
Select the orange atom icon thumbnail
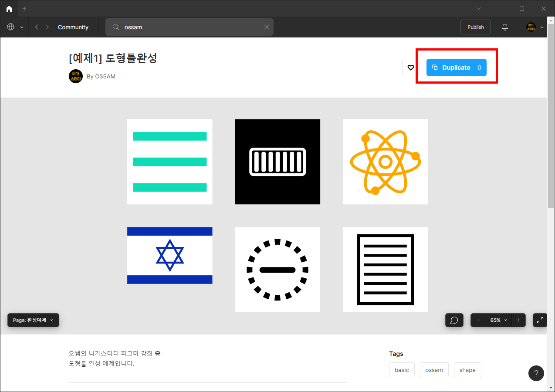(x=386, y=162)
